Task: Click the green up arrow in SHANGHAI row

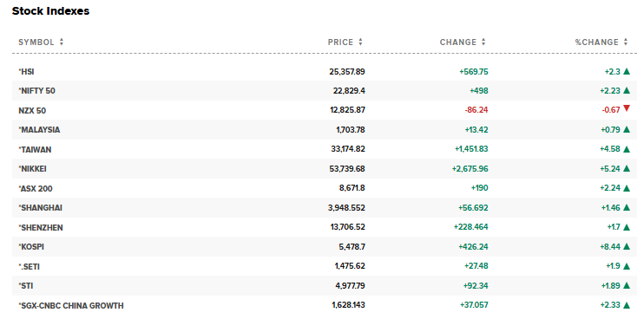Action: [627, 208]
